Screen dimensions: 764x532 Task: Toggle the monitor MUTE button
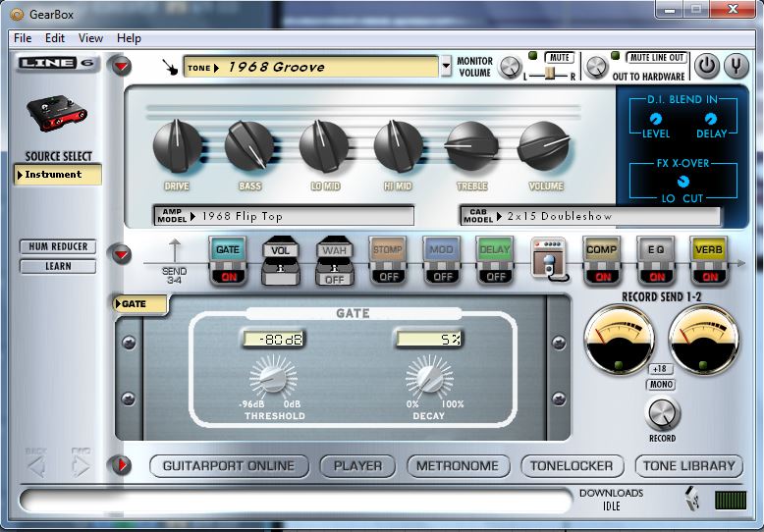click(x=560, y=58)
